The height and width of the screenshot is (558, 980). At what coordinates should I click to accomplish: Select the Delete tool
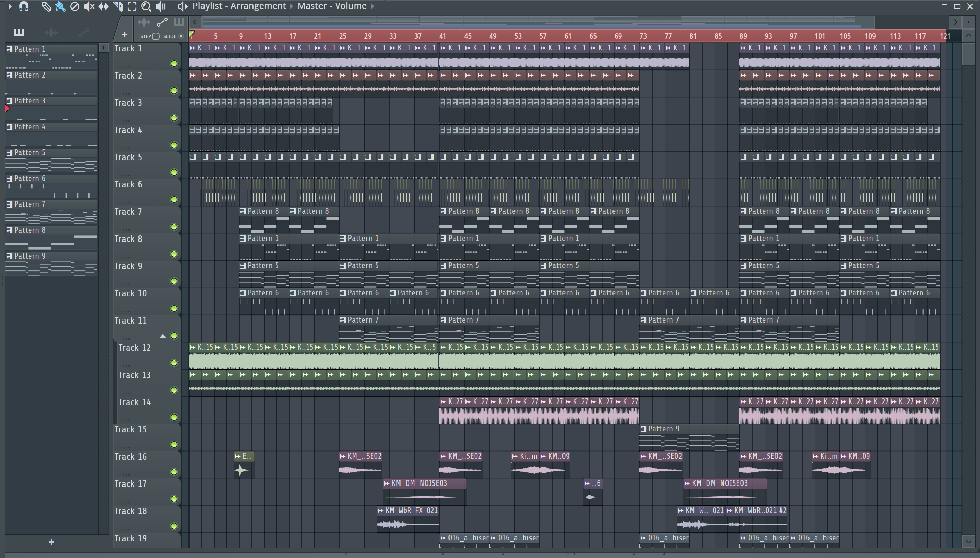point(75,6)
